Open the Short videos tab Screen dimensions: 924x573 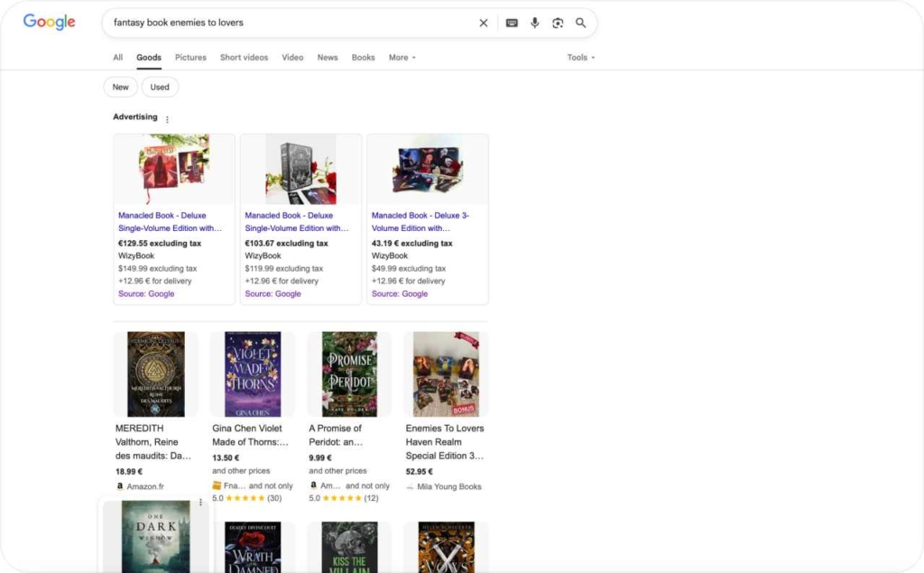pos(244,58)
